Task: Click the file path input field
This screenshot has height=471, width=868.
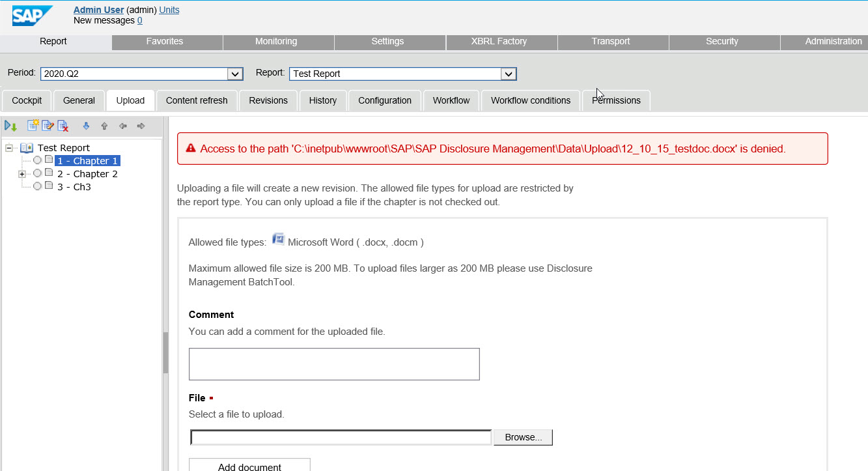Action: [x=341, y=437]
